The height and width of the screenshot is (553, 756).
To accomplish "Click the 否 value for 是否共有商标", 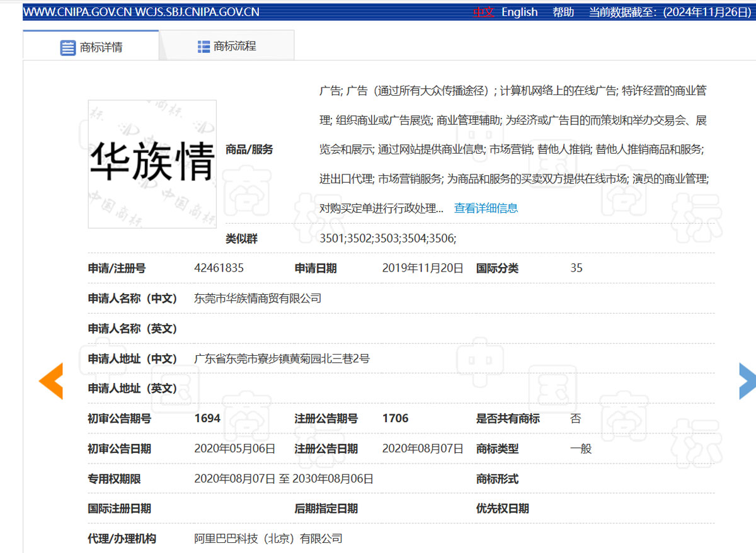I will [x=576, y=418].
